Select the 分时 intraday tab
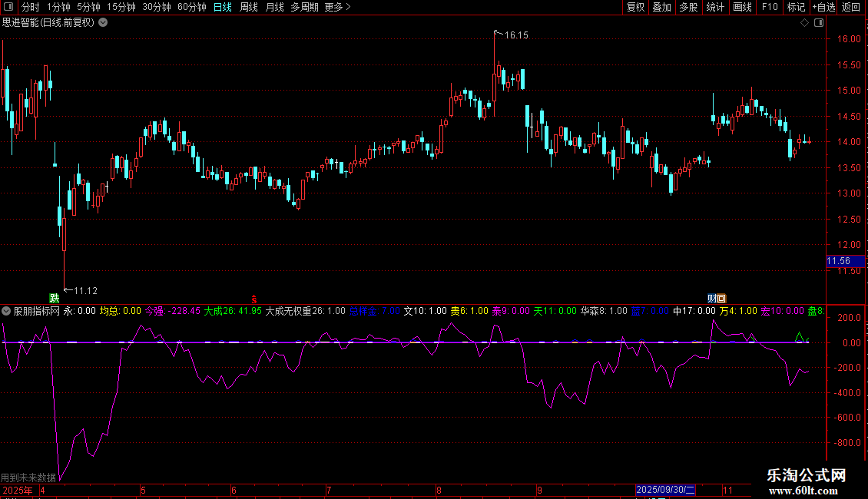 30,7
